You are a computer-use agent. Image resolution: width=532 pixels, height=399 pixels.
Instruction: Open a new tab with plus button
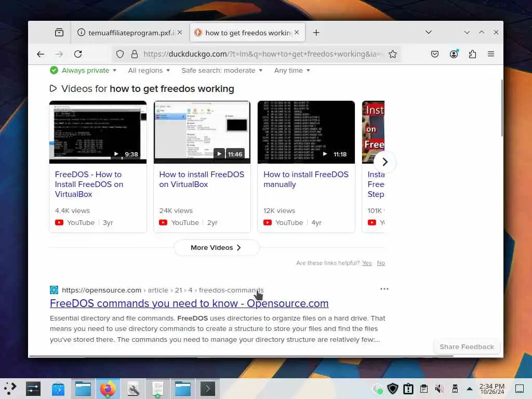click(316, 33)
